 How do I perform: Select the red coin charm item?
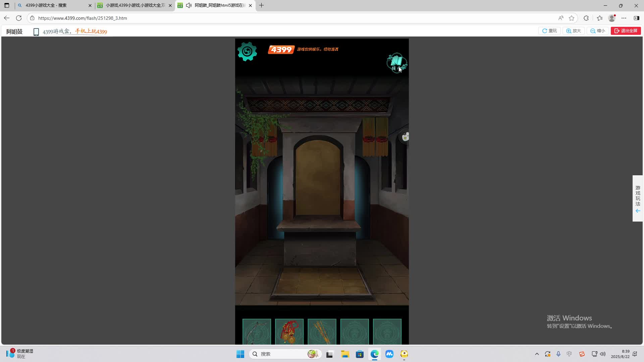pyautogui.click(x=289, y=332)
